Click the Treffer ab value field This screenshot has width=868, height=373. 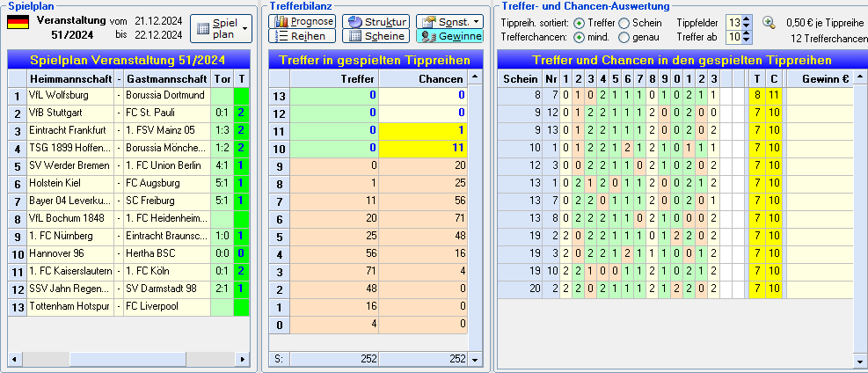734,37
